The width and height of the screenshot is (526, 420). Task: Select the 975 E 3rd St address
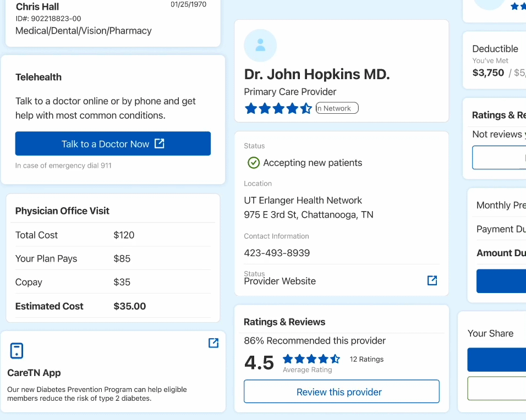point(308,215)
